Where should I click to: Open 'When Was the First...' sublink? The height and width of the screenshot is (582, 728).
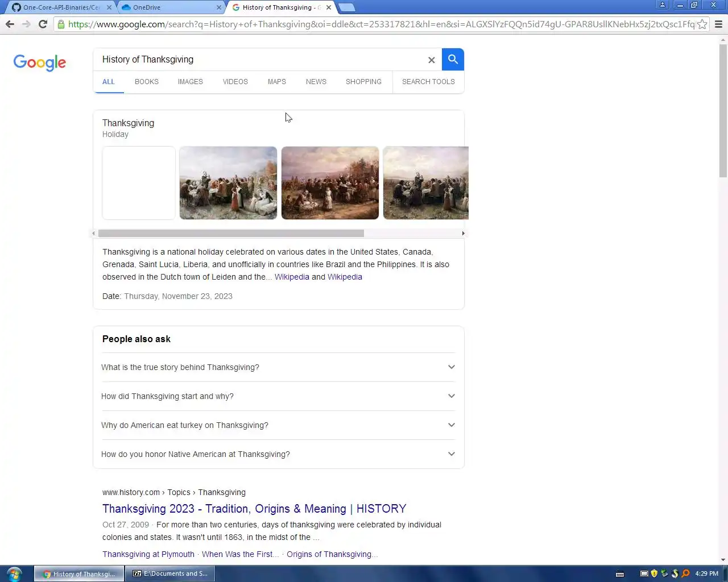(240, 554)
